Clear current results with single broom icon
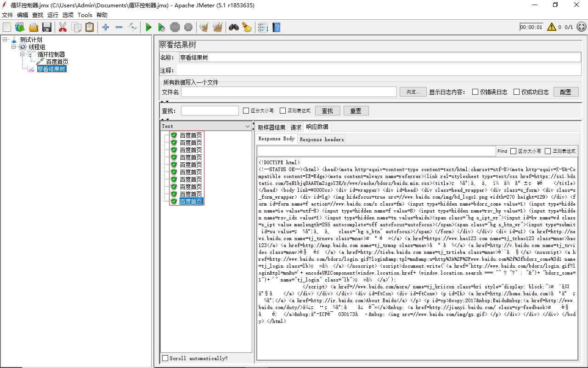The image size is (588, 368). pos(204,27)
